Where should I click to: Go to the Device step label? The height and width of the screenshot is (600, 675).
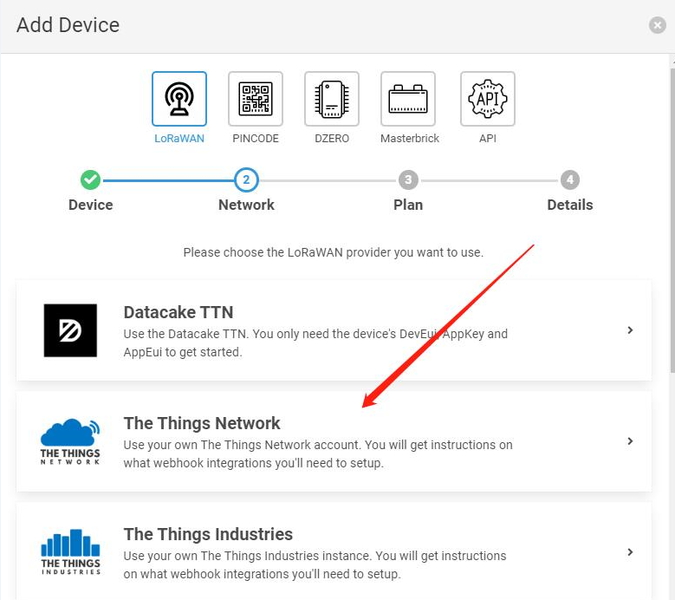(90, 205)
